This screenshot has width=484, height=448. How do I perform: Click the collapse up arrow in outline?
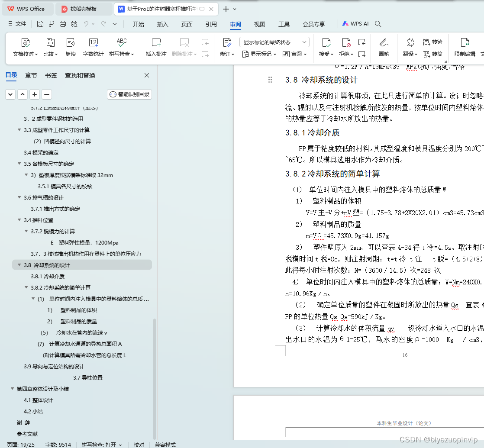coord(23,94)
